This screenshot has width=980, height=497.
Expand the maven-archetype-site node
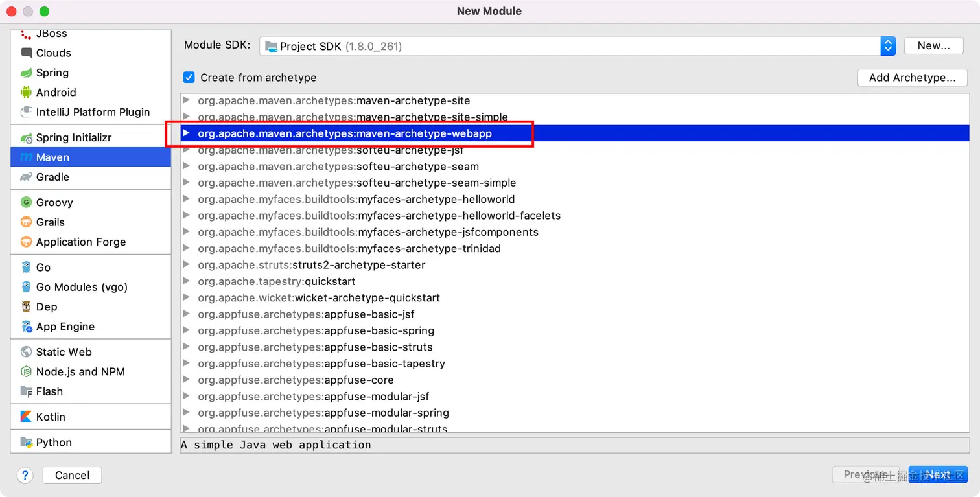187,100
